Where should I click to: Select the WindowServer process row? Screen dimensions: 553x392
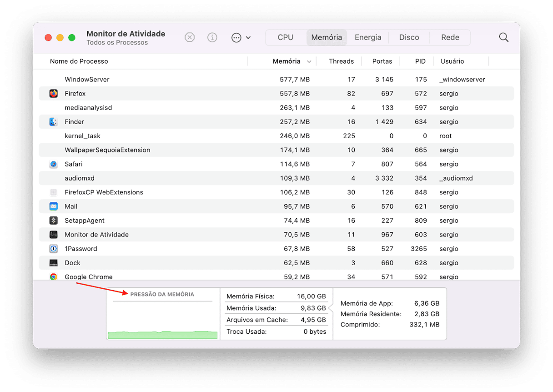point(276,80)
